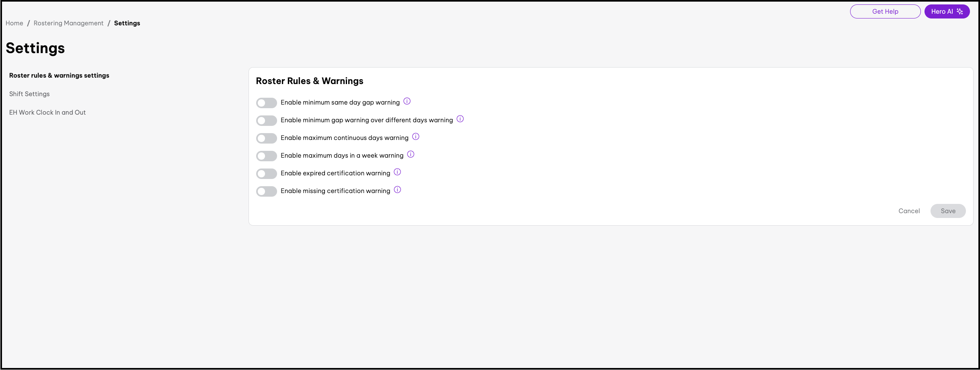Click info icon for gap over different days

pos(460,119)
